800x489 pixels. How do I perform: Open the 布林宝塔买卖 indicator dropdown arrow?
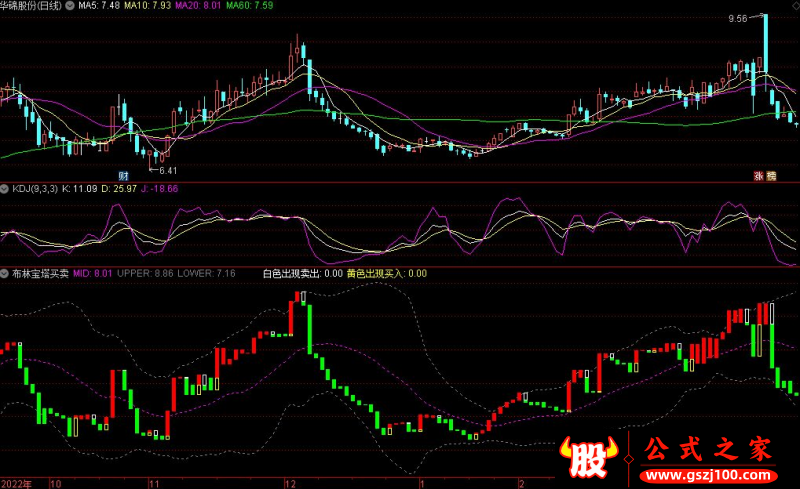(5, 274)
